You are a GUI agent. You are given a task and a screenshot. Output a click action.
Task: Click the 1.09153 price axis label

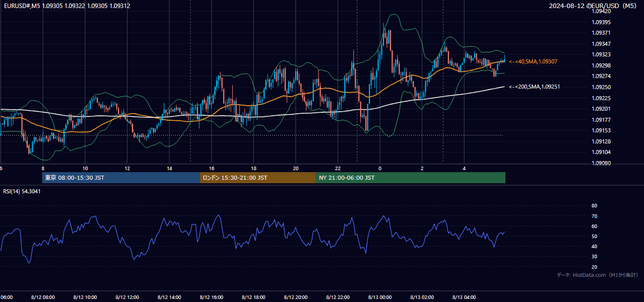[601, 130]
